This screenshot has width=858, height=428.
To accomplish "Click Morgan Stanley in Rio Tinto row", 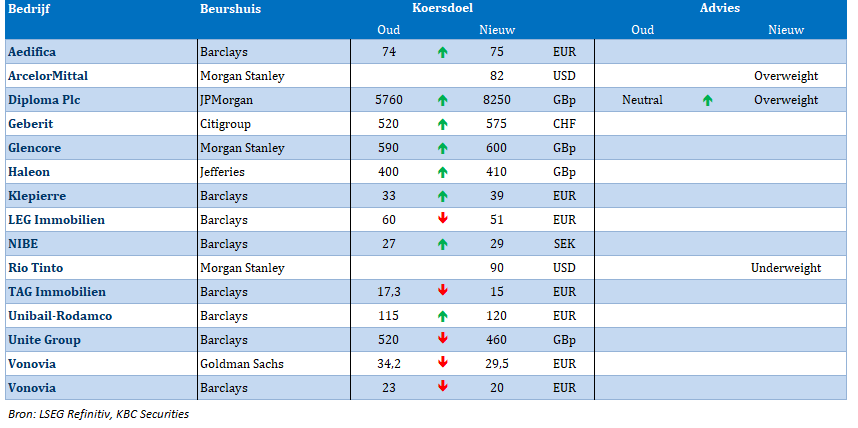I will pos(242,268).
